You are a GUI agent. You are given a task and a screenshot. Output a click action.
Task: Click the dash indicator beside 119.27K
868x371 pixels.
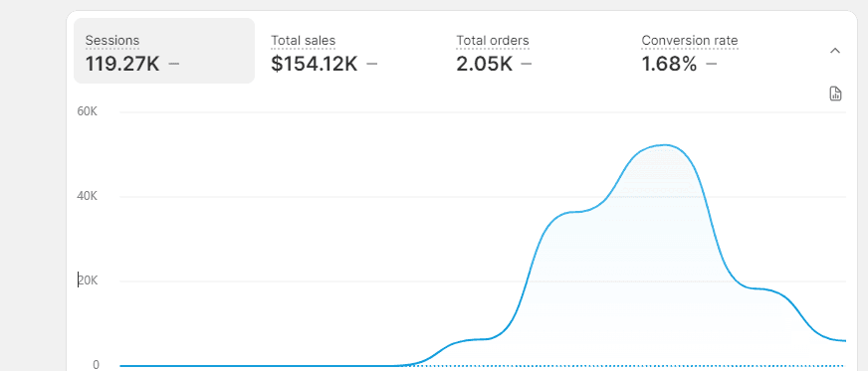174,64
